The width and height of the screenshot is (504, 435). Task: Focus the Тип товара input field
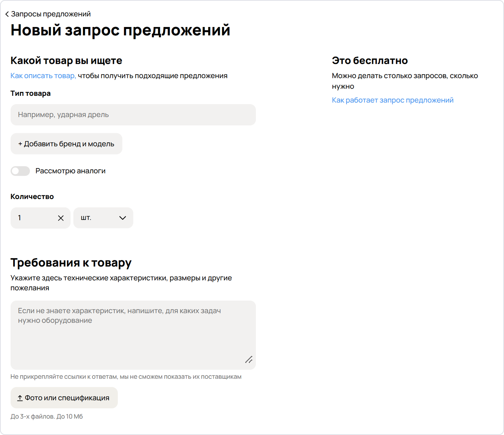[133, 115]
